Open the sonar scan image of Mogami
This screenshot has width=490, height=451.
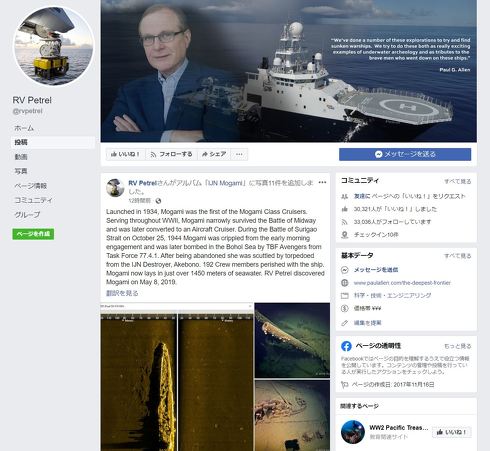click(177, 377)
